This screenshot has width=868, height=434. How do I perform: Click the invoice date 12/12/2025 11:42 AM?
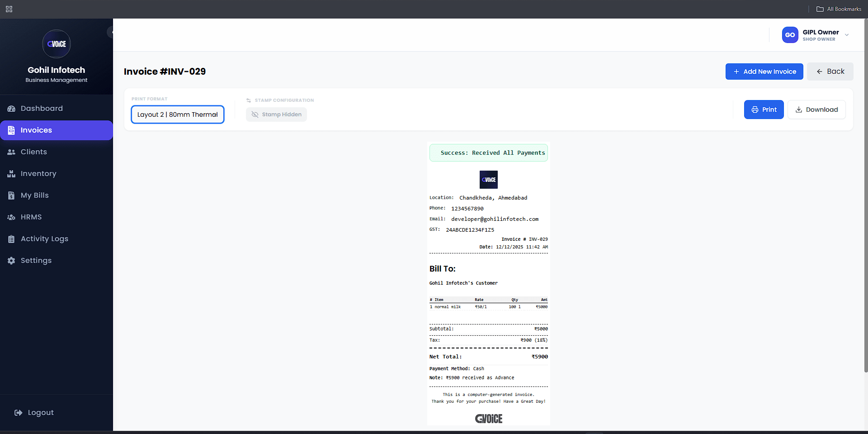pos(522,247)
